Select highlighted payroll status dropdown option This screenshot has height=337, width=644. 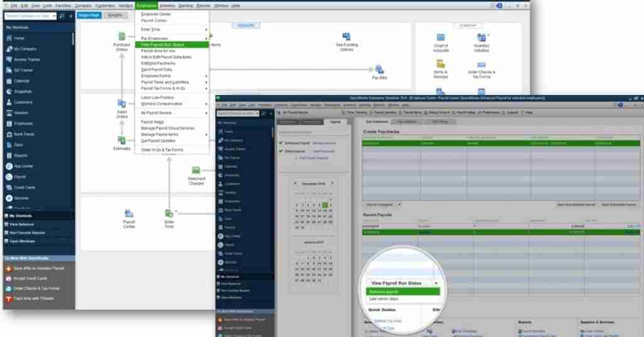click(403, 292)
